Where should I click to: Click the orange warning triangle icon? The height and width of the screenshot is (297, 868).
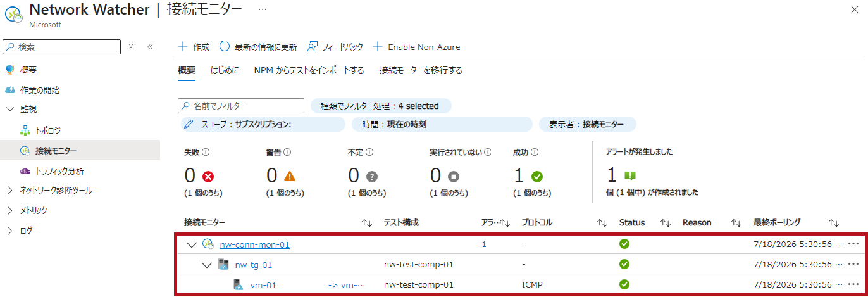[x=290, y=177]
